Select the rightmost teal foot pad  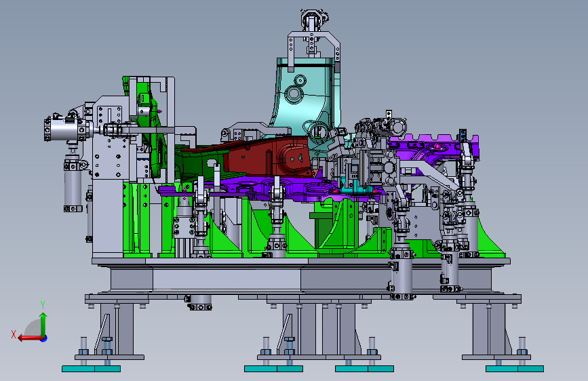pos(515,369)
